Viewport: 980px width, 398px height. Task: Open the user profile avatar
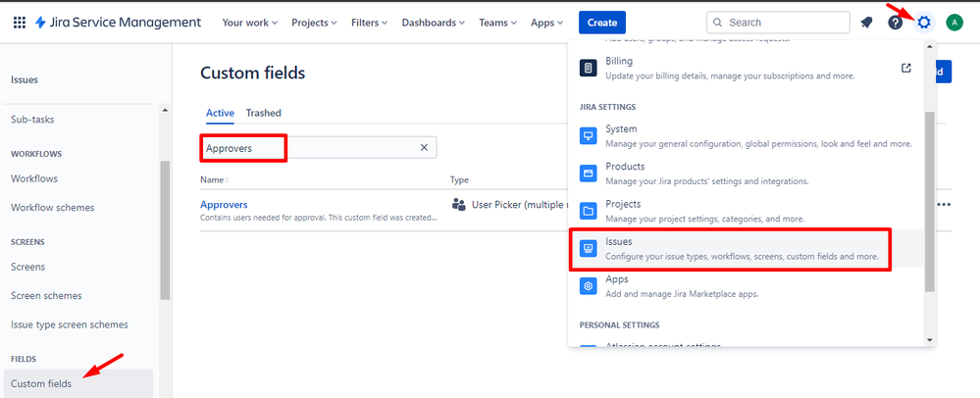pyautogui.click(x=954, y=23)
